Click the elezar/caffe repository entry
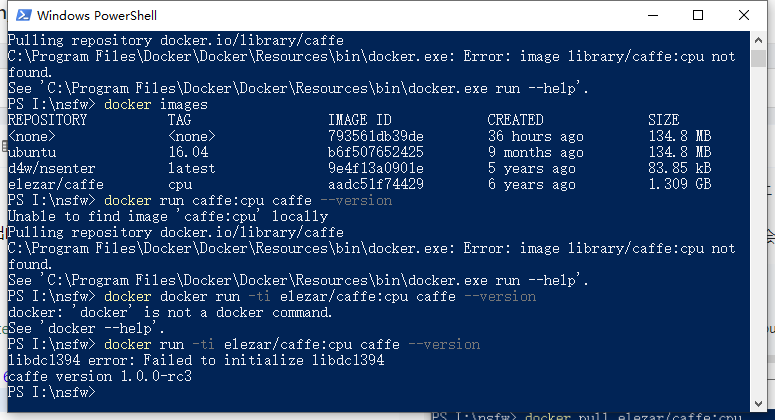 [56, 184]
